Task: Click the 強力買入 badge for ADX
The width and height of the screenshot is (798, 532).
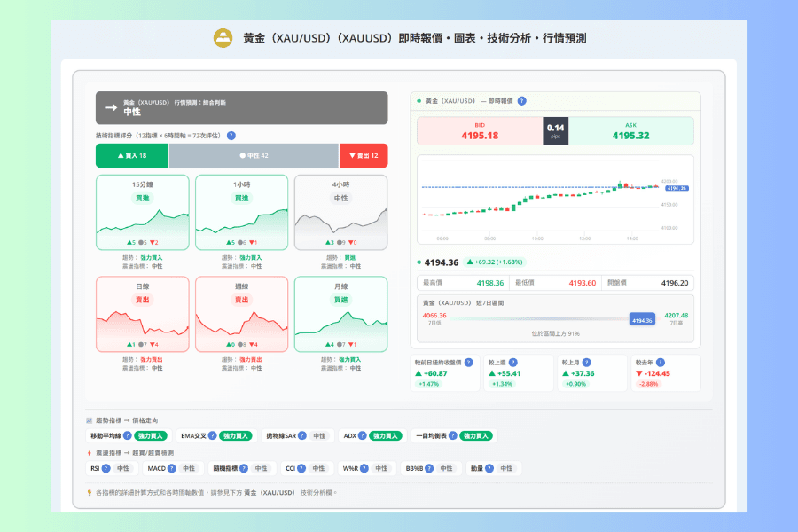Action: click(x=386, y=435)
